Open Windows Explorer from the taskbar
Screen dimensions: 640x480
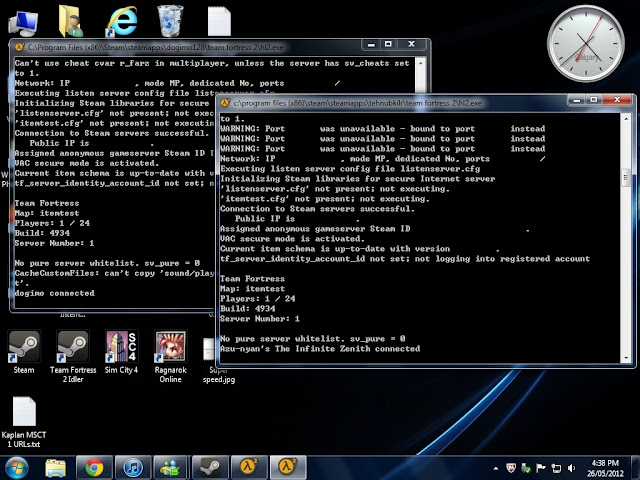pyautogui.click(x=56, y=468)
